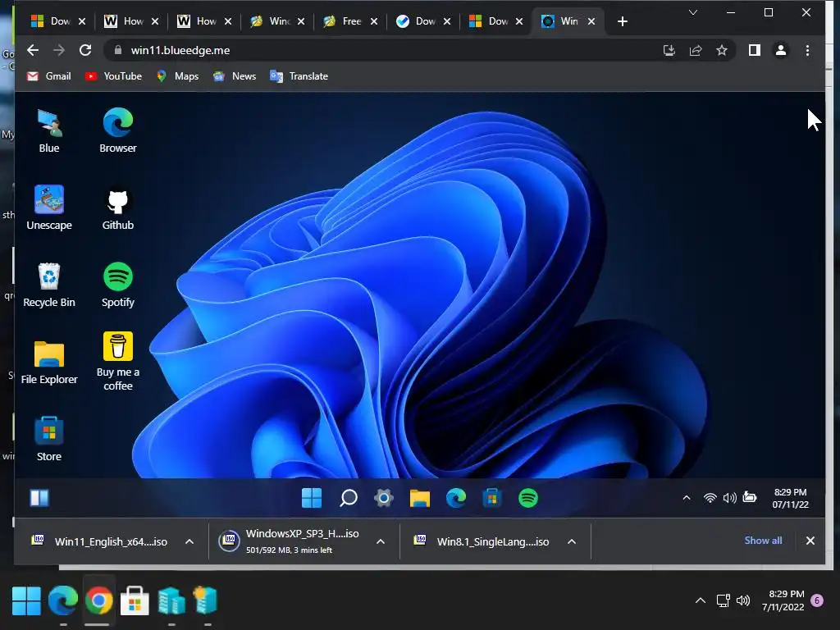Screen dimensions: 840x630
Task: Open Win11_English_x64 iso download
Action: click(x=99, y=541)
